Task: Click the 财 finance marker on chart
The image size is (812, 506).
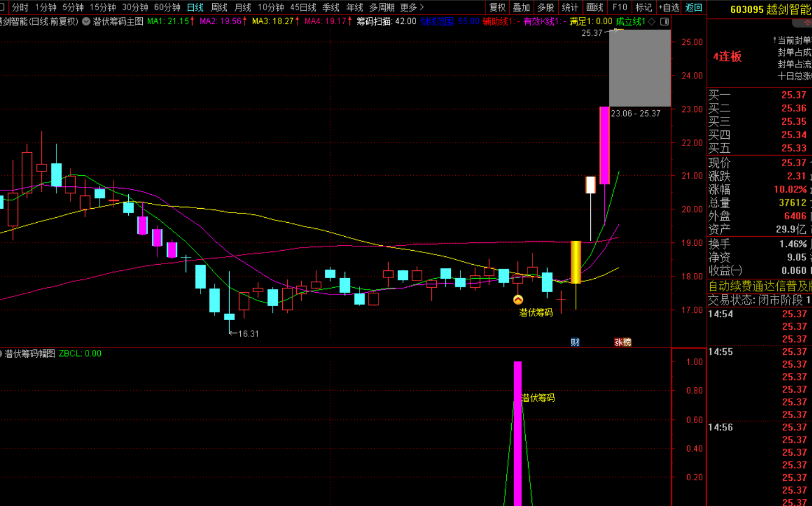Action: [575, 342]
